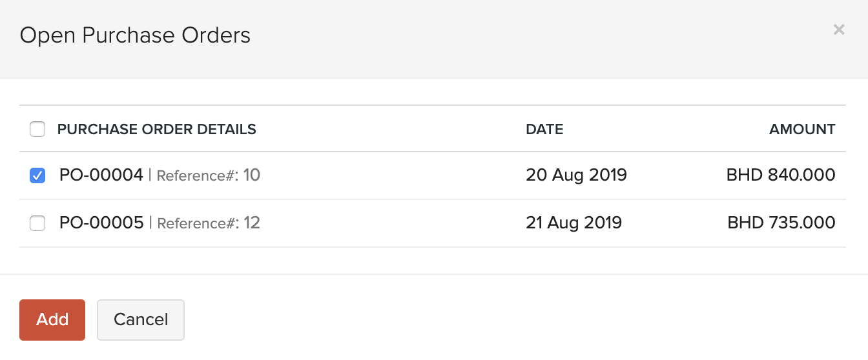Click the 20 Aug 2019 date

tap(576, 175)
